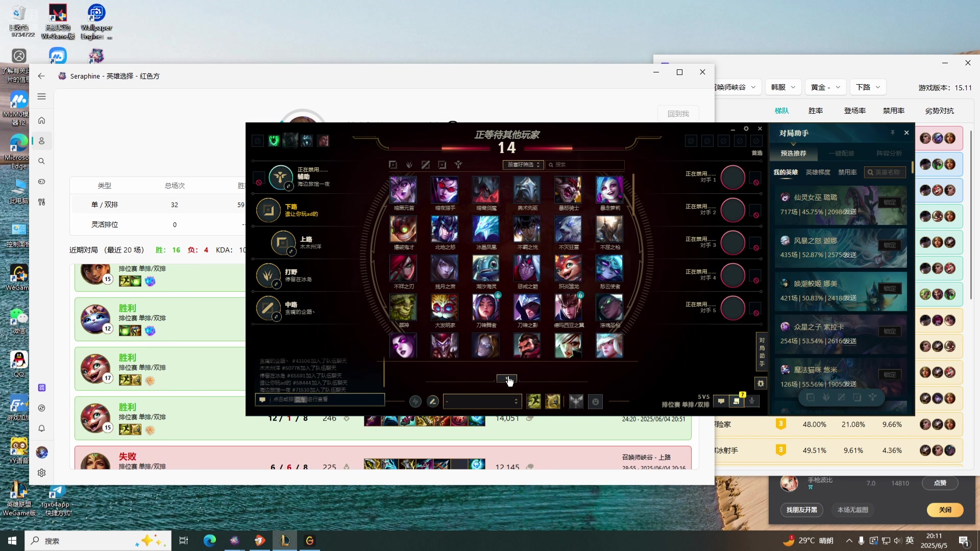Select 胜率 tab in stats window
The width and height of the screenshot is (980, 551).
[816, 111]
